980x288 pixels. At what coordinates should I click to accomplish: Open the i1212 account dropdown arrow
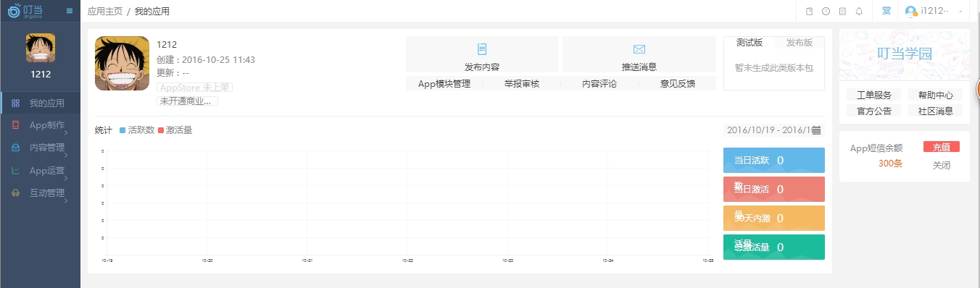pos(961,12)
